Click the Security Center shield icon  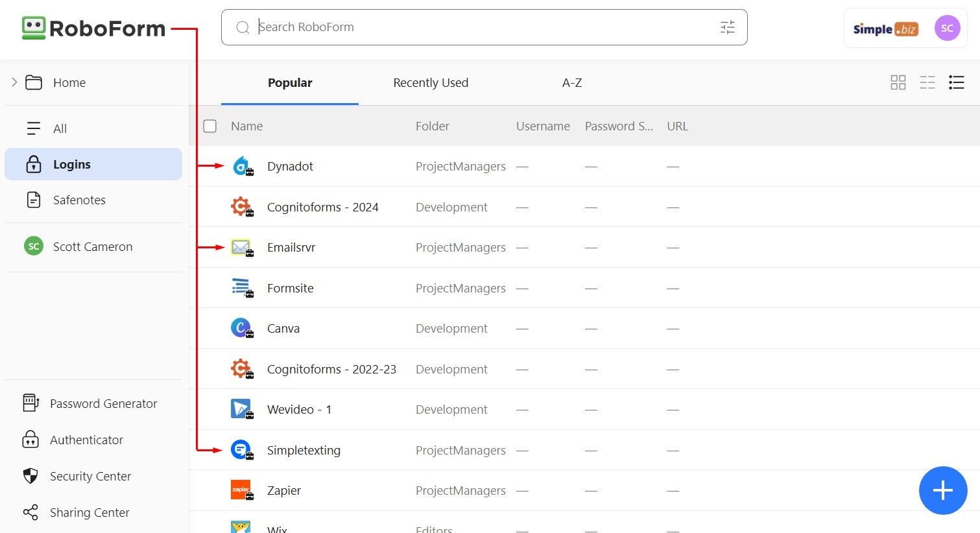pos(30,476)
